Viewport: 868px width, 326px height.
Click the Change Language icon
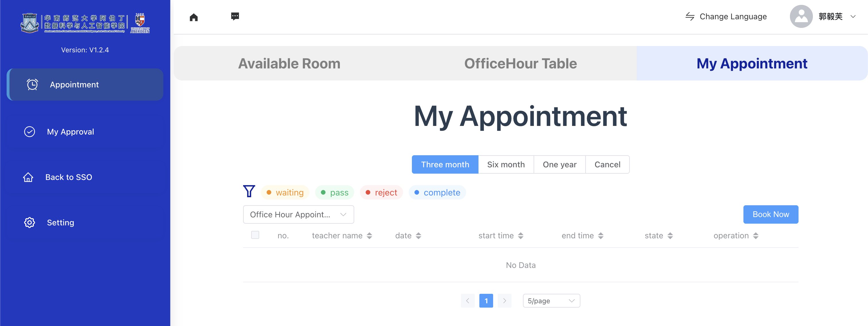pyautogui.click(x=690, y=16)
